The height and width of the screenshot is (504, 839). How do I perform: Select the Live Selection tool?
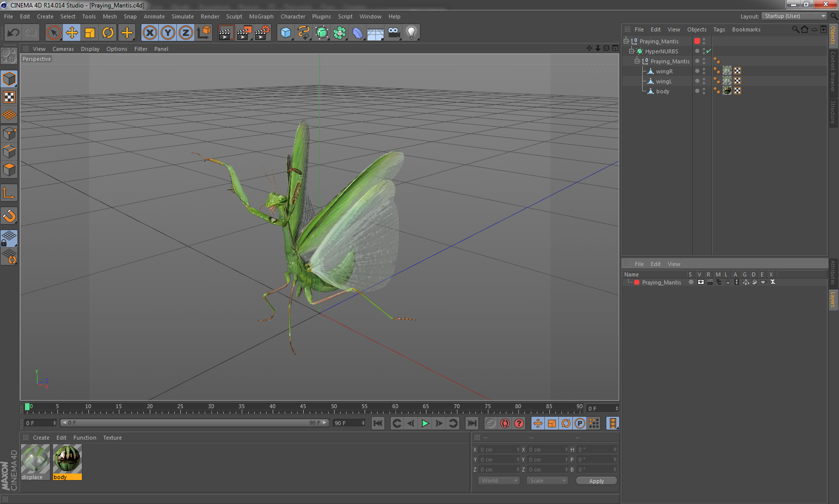pos(53,33)
